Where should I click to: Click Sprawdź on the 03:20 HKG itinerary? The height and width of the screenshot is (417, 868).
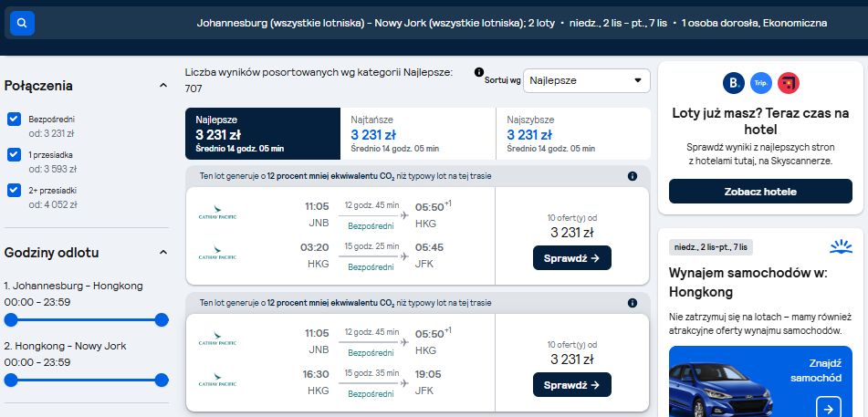[x=572, y=258]
